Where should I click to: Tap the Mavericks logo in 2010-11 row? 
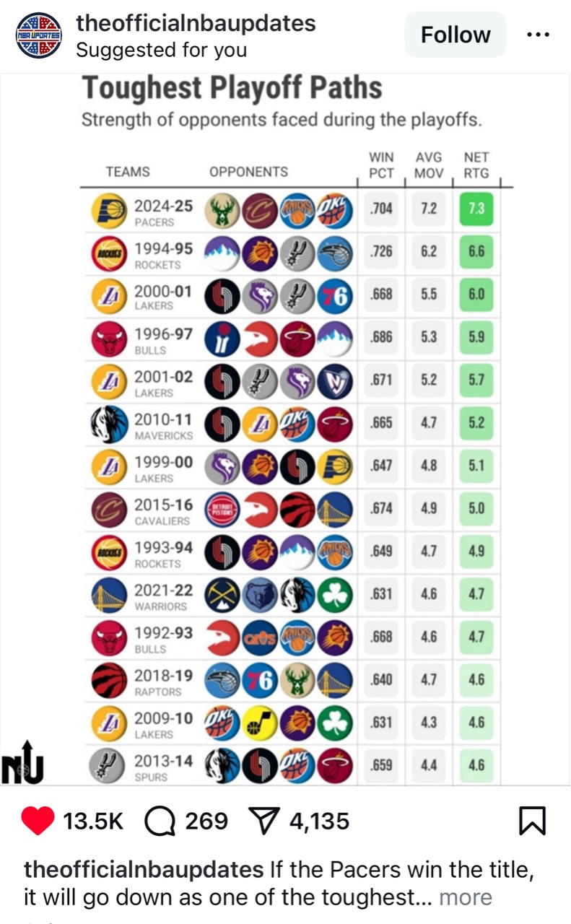coord(109,423)
